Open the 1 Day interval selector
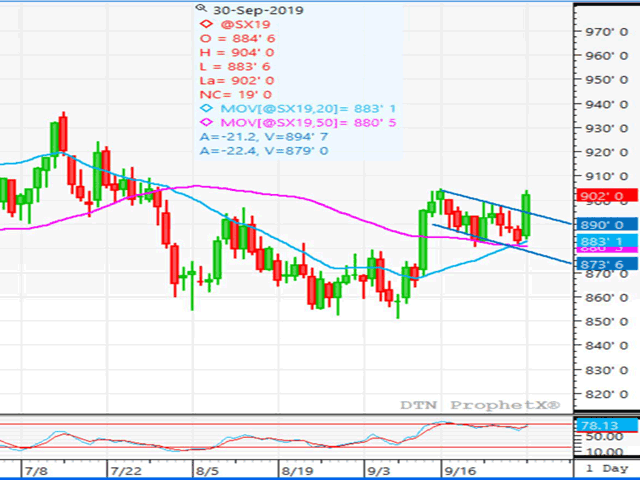 tap(609, 469)
